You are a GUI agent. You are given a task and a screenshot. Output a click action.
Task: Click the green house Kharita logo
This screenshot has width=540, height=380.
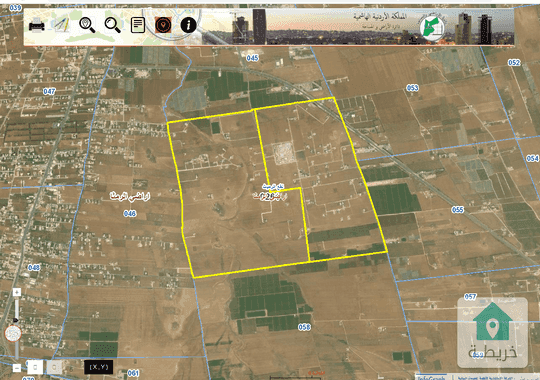492,333
